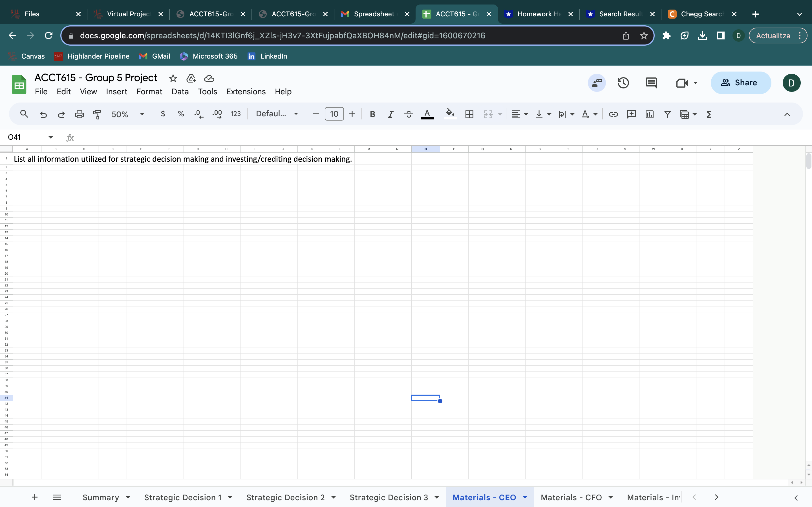Click the Share button
The height and width of the screenshot is (507, 812).
(x=741, y=83)
